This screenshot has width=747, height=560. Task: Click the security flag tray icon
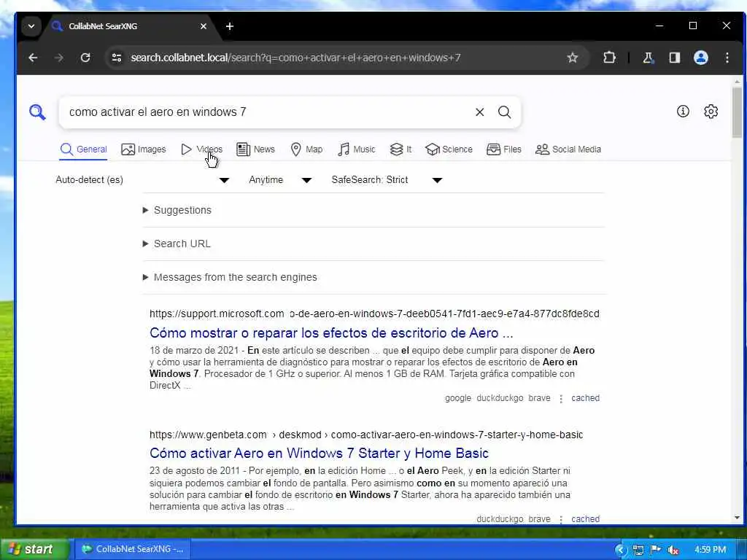pos(656,550)
